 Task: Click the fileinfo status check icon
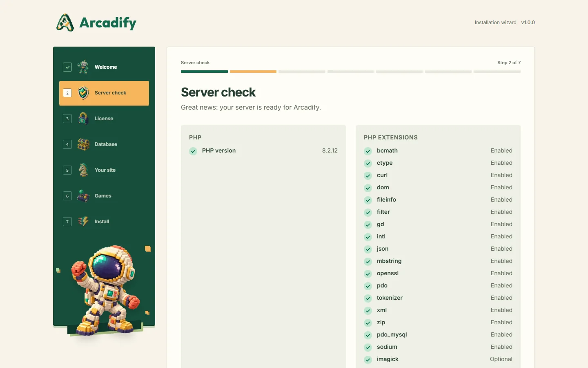tap(368, 200)
